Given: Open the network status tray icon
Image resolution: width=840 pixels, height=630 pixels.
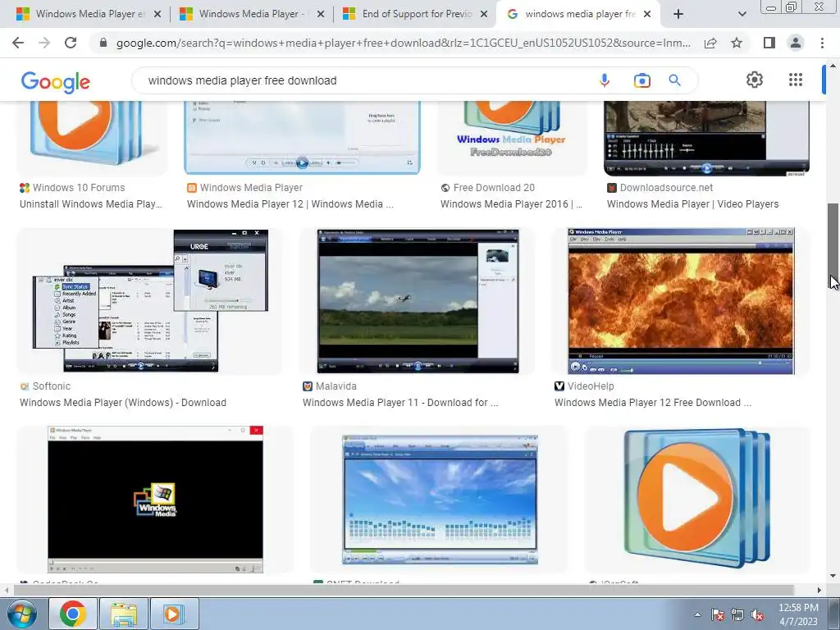Looking at the screenshot, I should (737, 614).
